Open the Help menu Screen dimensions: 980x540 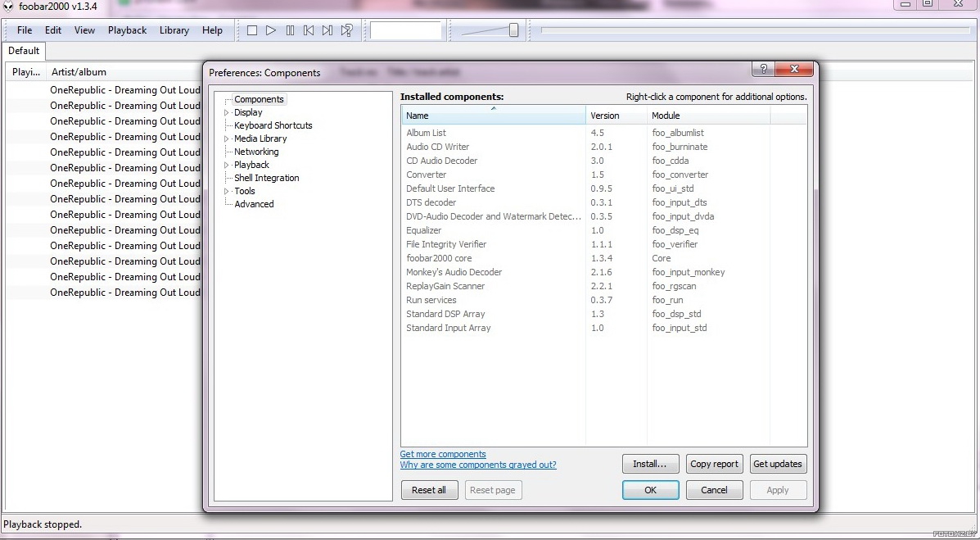pos(212,30)
